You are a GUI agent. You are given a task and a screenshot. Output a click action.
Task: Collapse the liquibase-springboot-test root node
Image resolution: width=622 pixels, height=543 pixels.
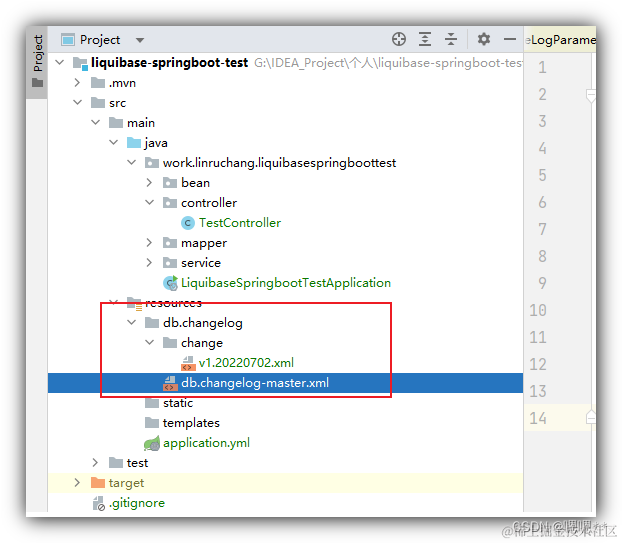[60, 62]
